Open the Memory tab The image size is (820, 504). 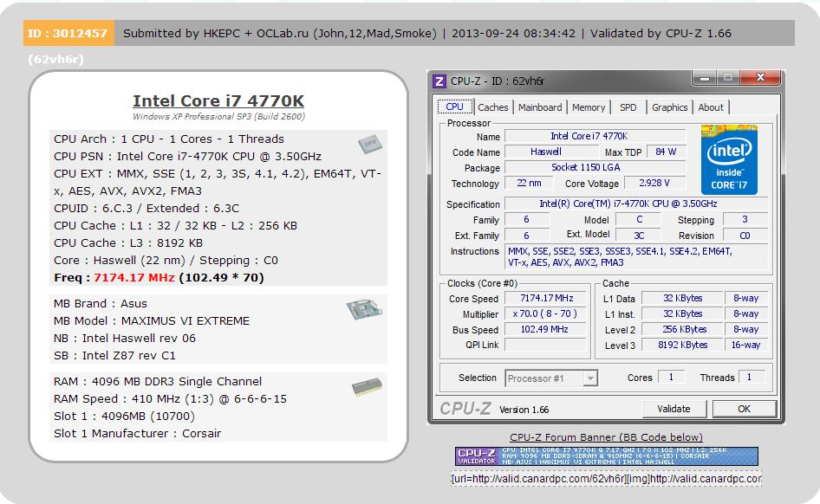(589, 107)
